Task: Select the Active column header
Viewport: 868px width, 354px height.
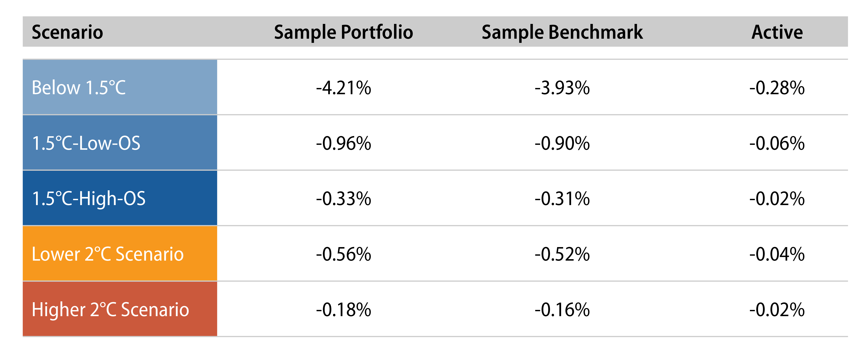Action: [777, 32]
